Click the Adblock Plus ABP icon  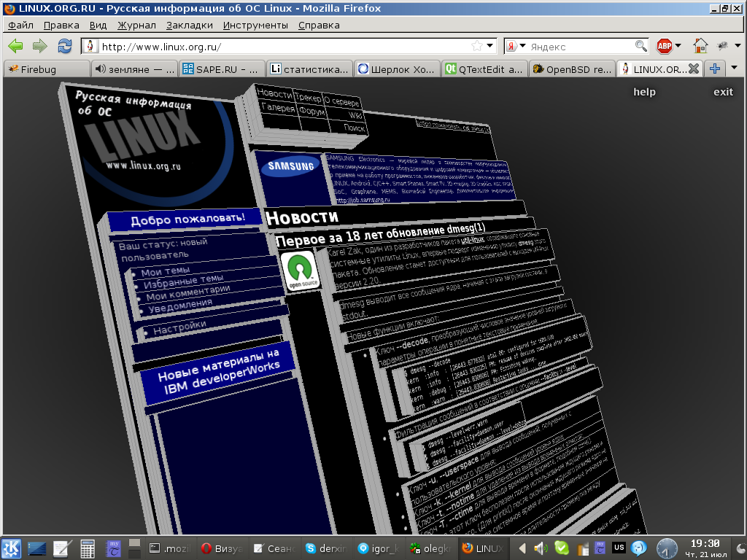664,46
